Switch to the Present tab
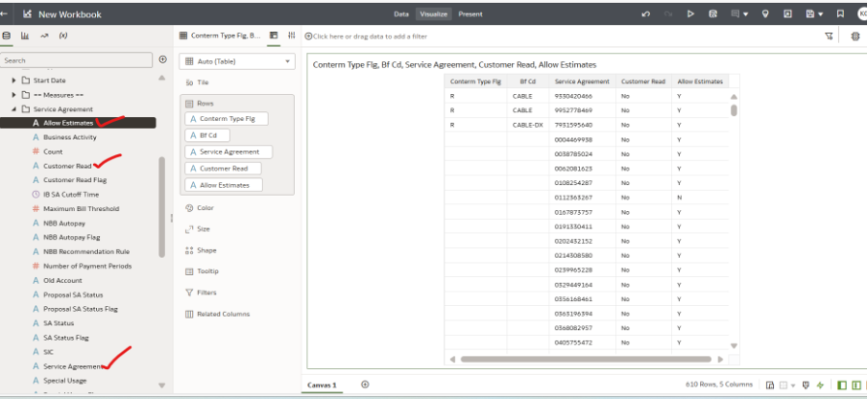Screen dimensions: 868x399 coord(470,14)
